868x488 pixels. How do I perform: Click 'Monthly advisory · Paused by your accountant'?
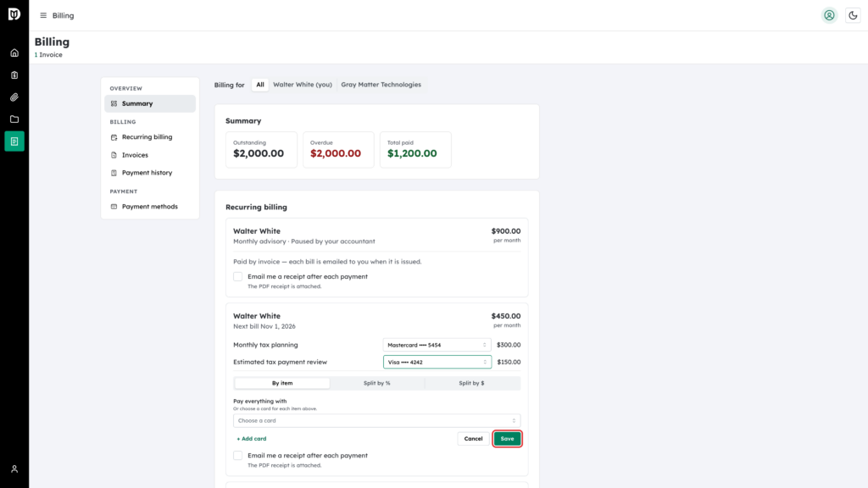point(304,241)
